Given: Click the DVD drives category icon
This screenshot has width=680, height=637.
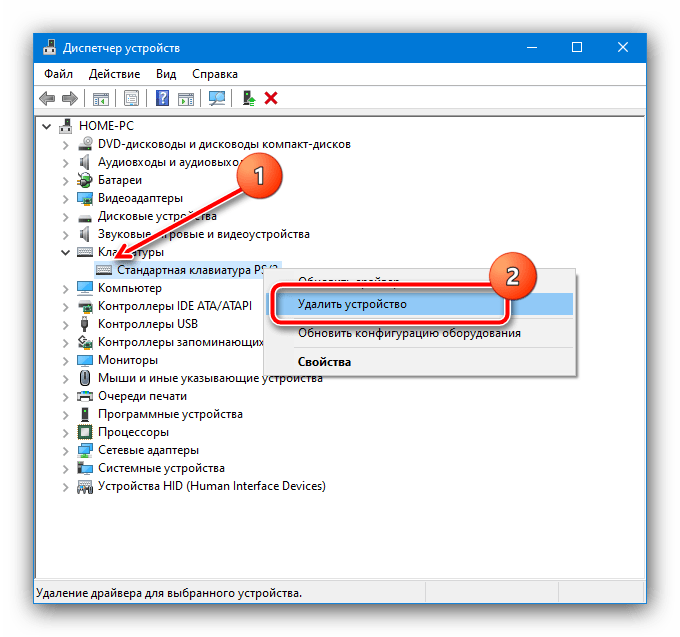Looking at the screenshot, I should coord(85,144).
